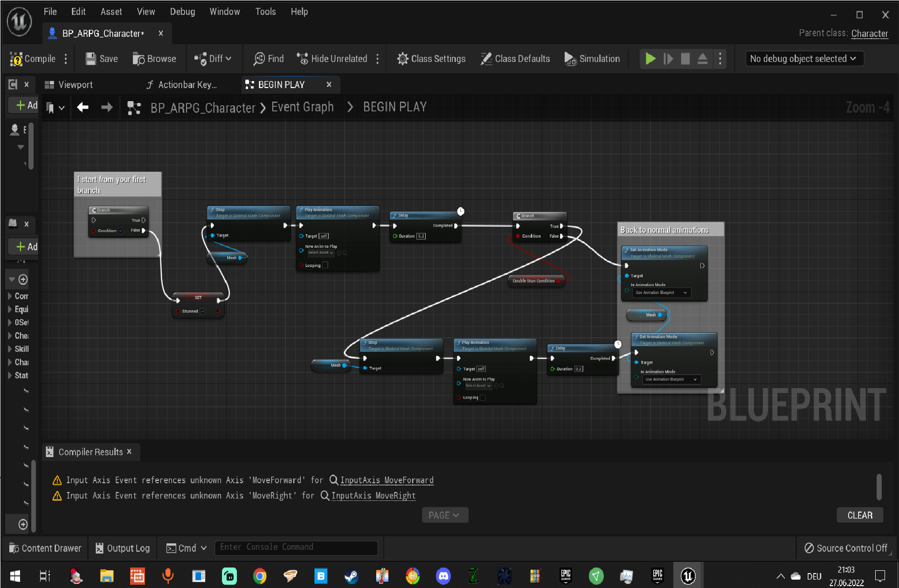Open debug object selection dropdown
This screenshot has width=899, height=588.
(x=804, y=59)
